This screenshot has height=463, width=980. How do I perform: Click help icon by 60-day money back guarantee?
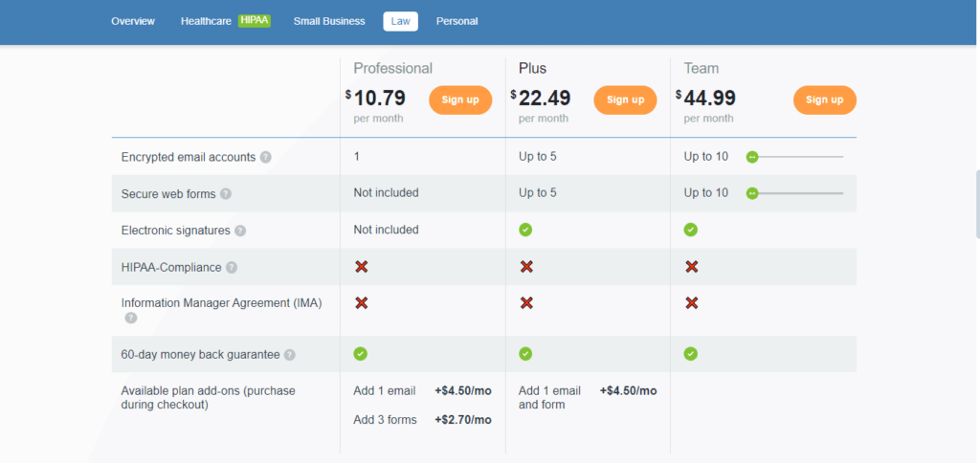[290, 355]
